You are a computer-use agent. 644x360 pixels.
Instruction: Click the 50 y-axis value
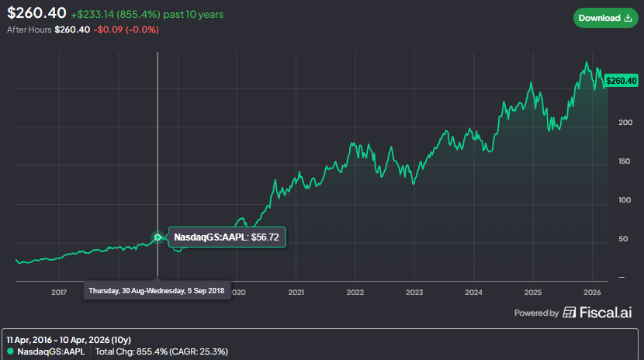tap(623, 239)
